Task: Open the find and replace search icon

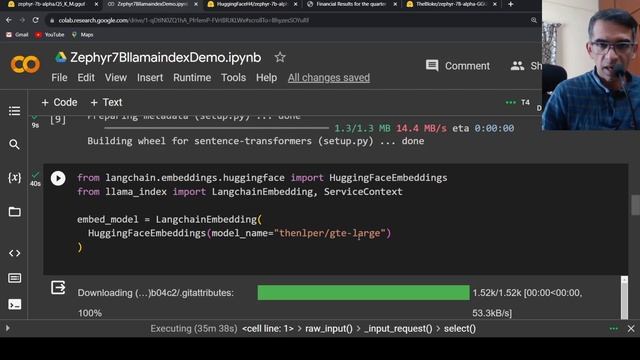Action: [x=14, y=144]
